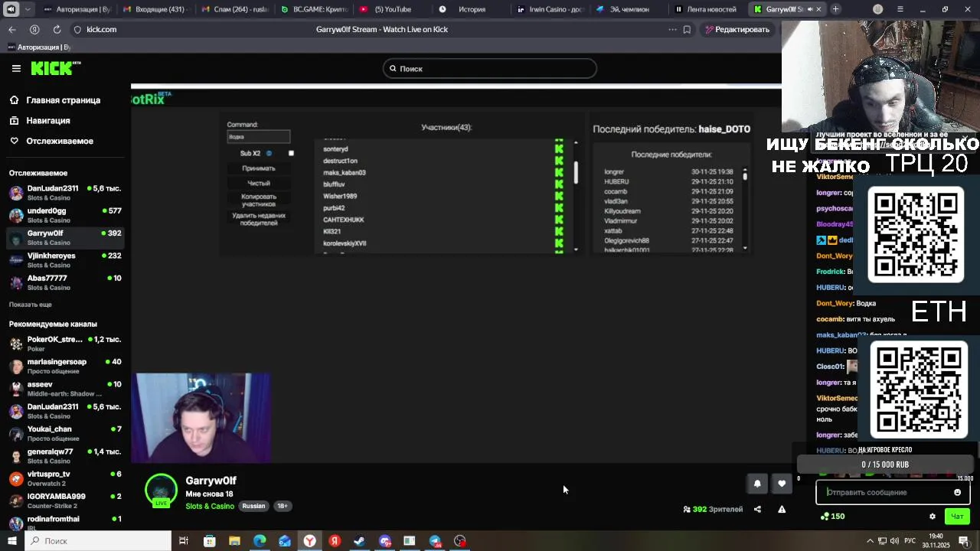Image resolution: width=980 pixels, height=551 pixels.
Task: Open marlasingersoap recommended channel
Action: [x=65, y=366]
